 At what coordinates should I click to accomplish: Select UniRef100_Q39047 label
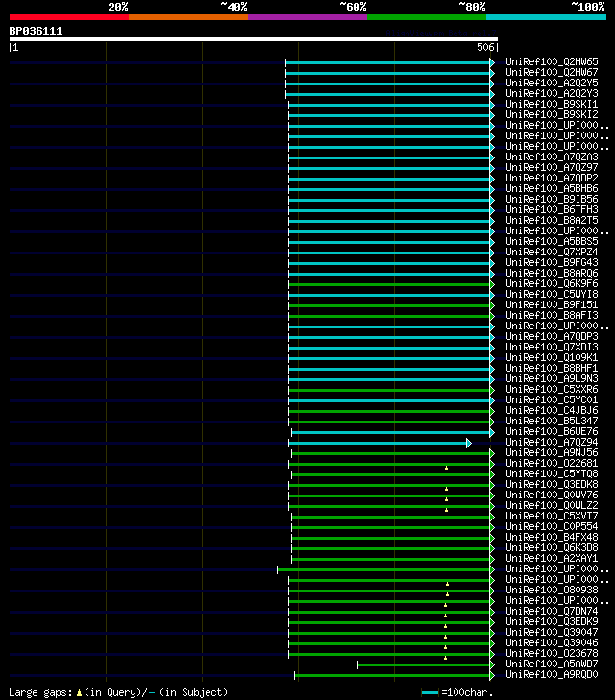coord(552,633)
